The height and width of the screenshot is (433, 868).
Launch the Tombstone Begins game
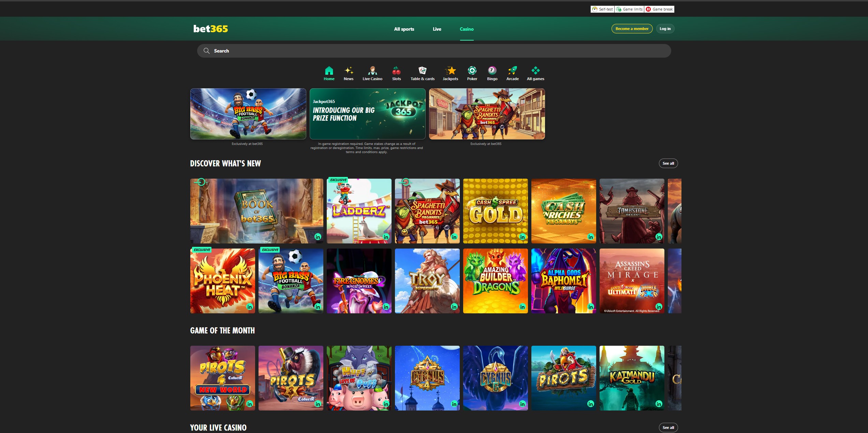pyautogui.click(x=632, y=211)
